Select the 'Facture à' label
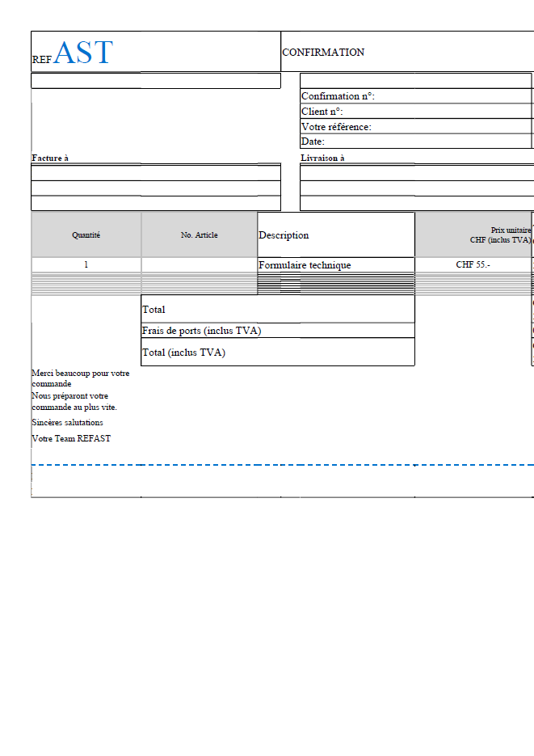 tap(50, 158)
